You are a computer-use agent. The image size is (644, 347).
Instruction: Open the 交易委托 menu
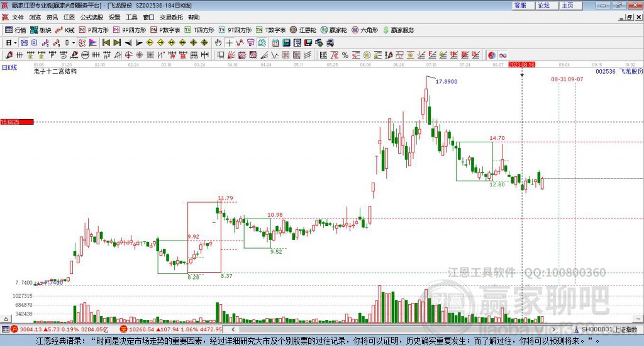point(171,17)
